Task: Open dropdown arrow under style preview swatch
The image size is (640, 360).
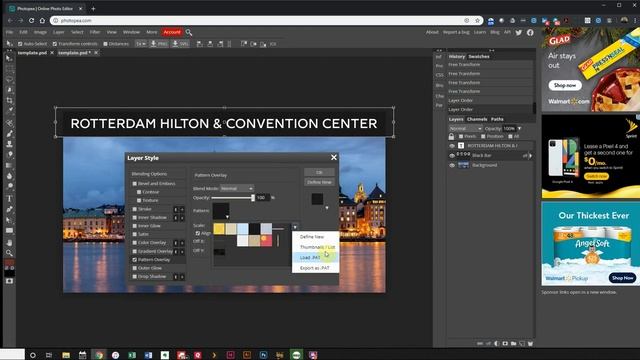Action: point(327,208)
